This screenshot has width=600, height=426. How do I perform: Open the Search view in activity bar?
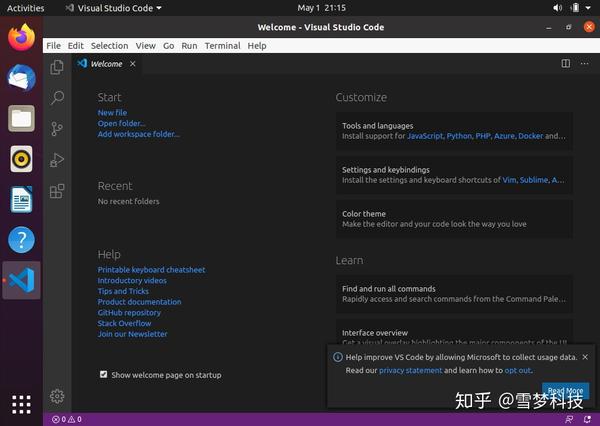[57, 98]
